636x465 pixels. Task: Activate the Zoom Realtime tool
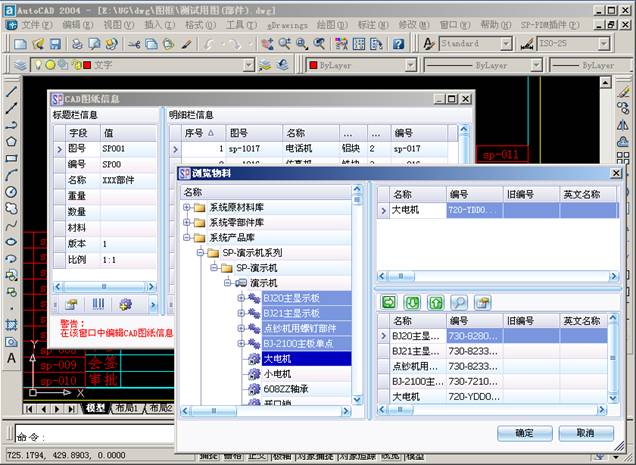(x=284, y=44)
